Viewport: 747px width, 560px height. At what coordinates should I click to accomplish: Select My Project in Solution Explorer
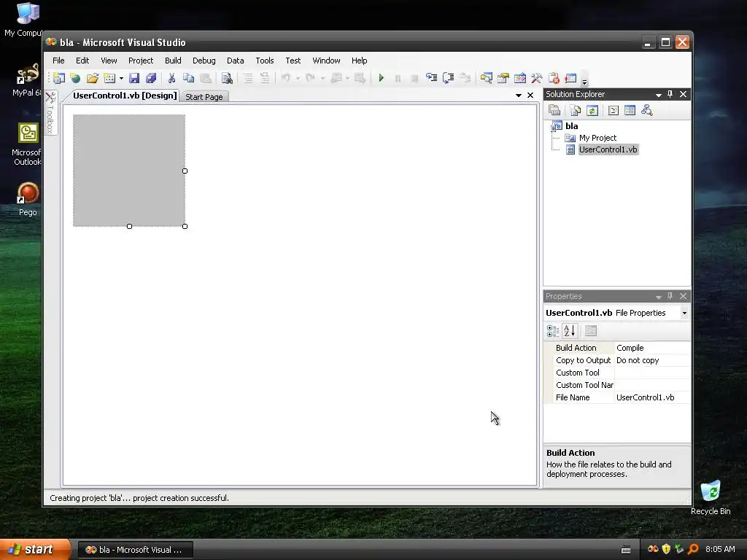pos(597,138)
